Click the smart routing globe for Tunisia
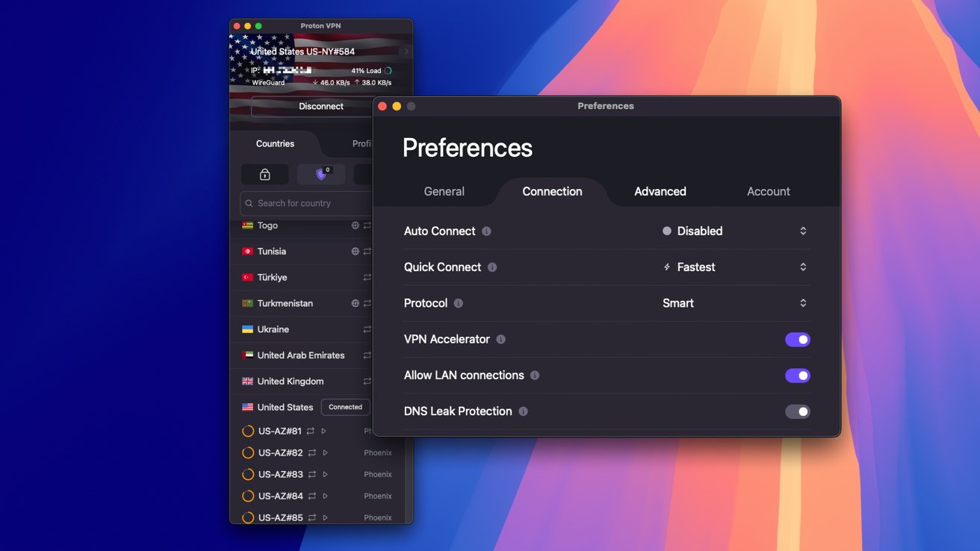Screen dimensions: 980x551 (356, 252)
